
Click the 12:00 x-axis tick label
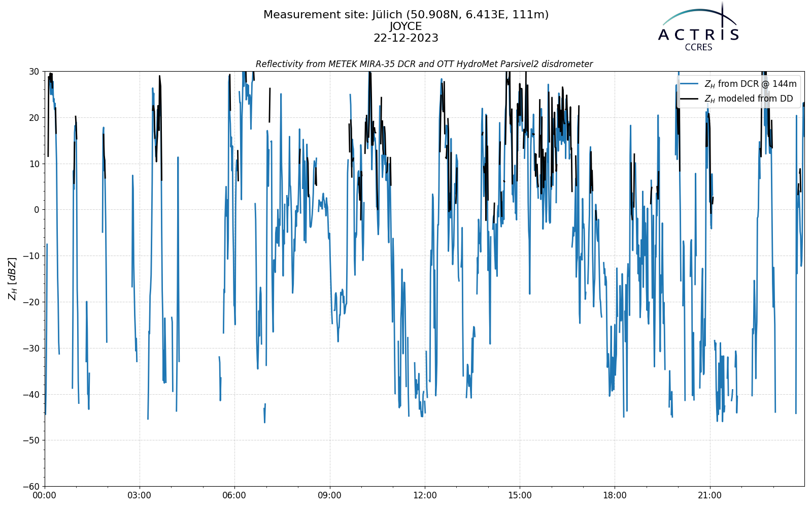click(425, 495)
